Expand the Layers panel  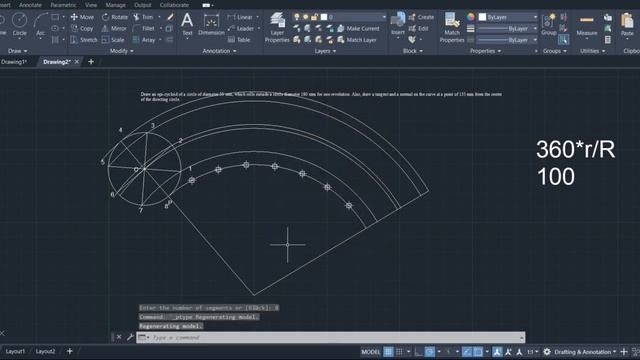[x=325, y=51]
